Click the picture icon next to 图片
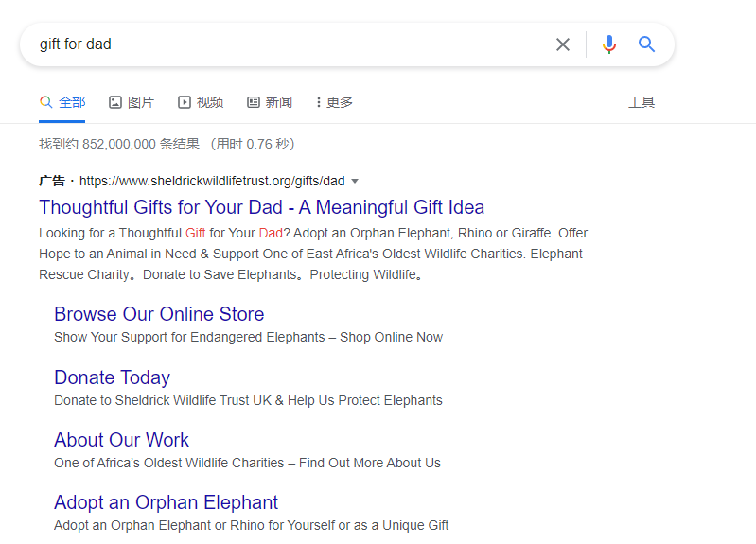 115,102
